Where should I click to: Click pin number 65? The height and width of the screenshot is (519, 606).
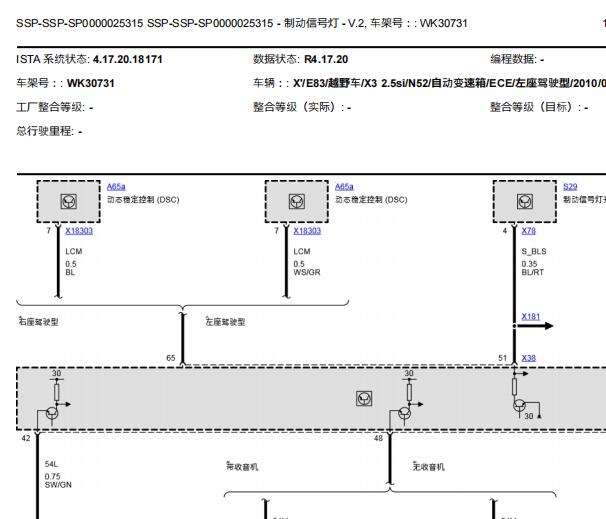(x=171, y=358)
